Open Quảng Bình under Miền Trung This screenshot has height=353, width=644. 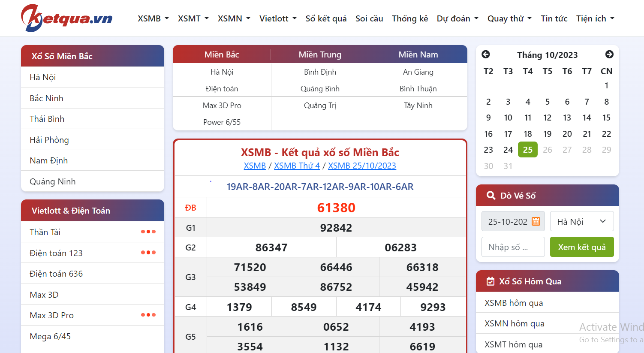320,89
